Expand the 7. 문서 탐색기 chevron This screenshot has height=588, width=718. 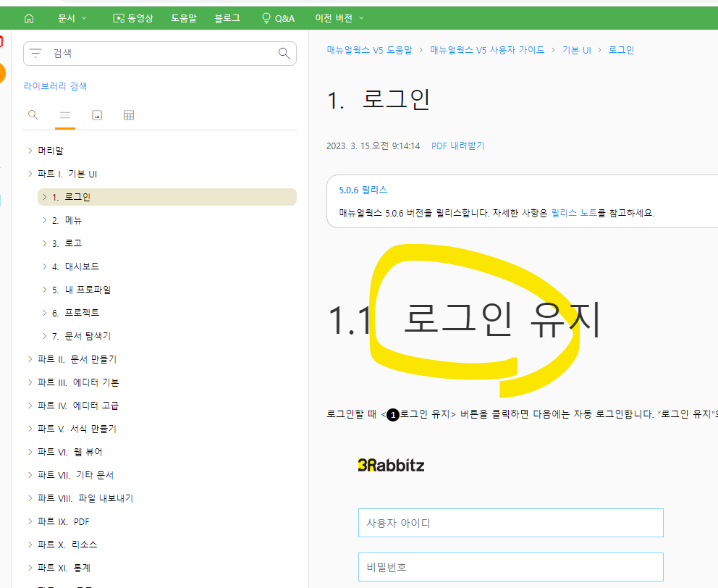44,336
